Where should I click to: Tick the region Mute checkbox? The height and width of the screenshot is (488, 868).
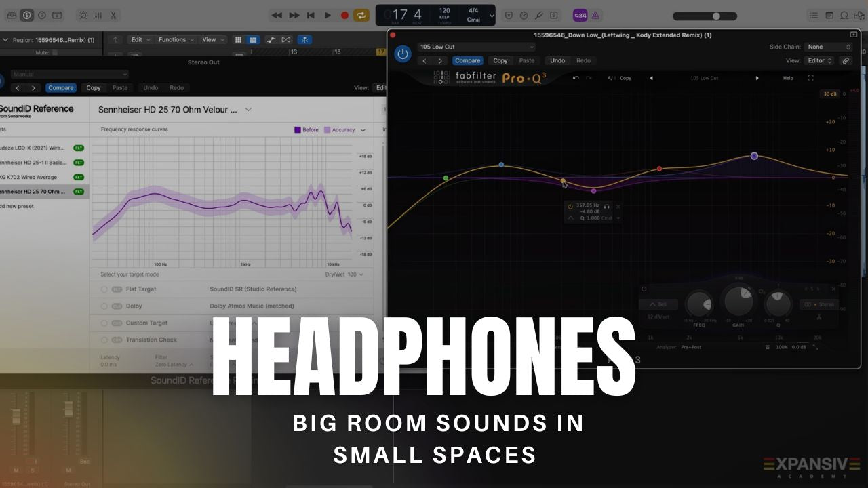[55, 52]
